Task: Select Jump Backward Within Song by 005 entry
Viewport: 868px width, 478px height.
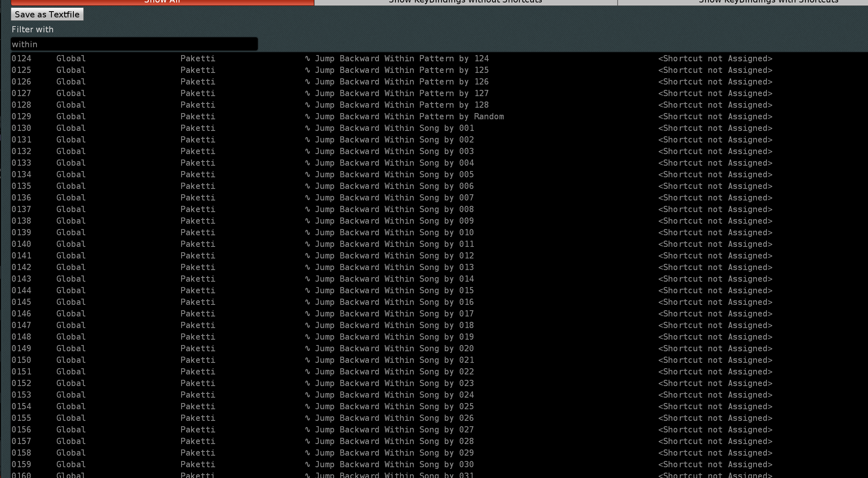Action: 394,175
